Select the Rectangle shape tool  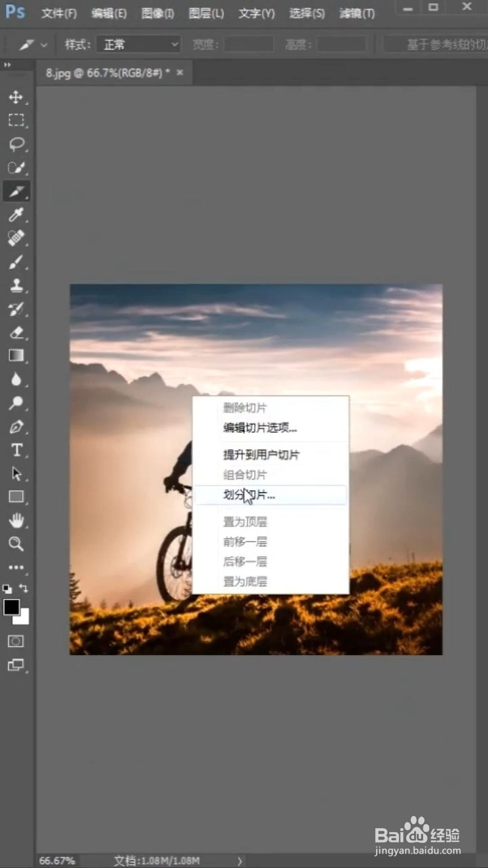pyautogui.click(x=16, y=497)
